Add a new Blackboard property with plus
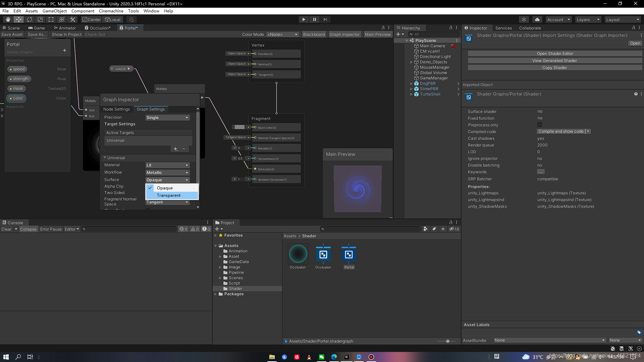Image resolution: width=644 pixels, height=362 pixels. pos(64,51)
